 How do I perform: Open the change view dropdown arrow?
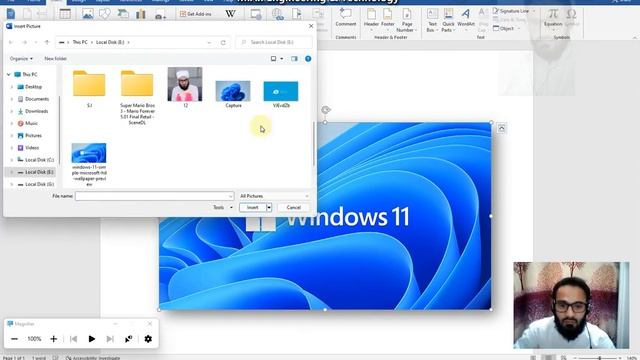point(282,59)
